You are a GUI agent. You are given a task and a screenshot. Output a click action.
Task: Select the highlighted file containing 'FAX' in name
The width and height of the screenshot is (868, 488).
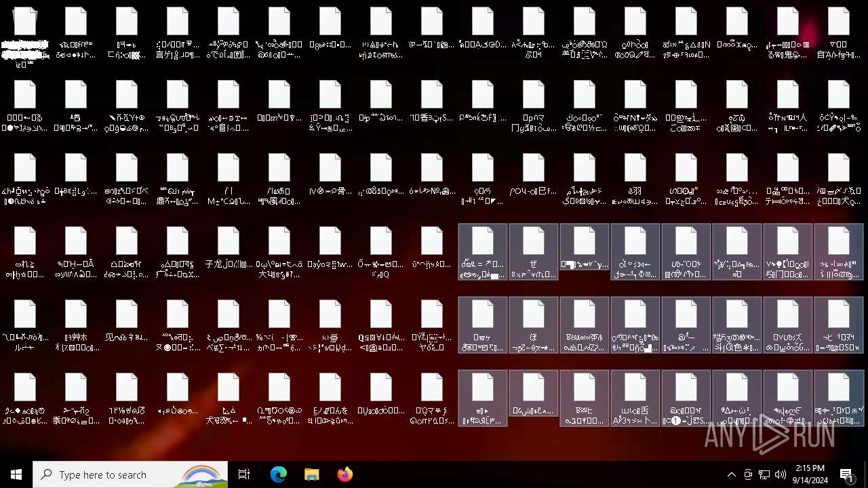coord(585,325)
